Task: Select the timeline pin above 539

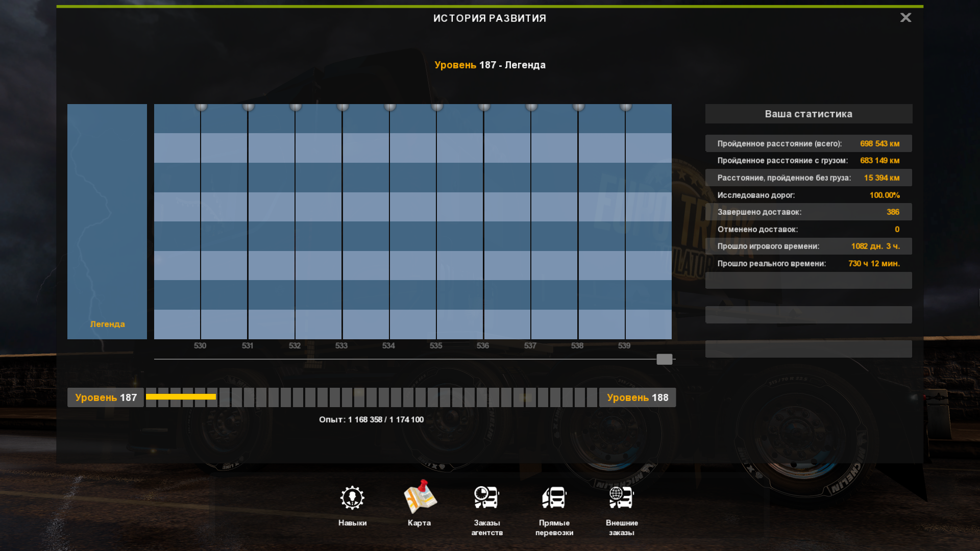Action: (626, 107)
